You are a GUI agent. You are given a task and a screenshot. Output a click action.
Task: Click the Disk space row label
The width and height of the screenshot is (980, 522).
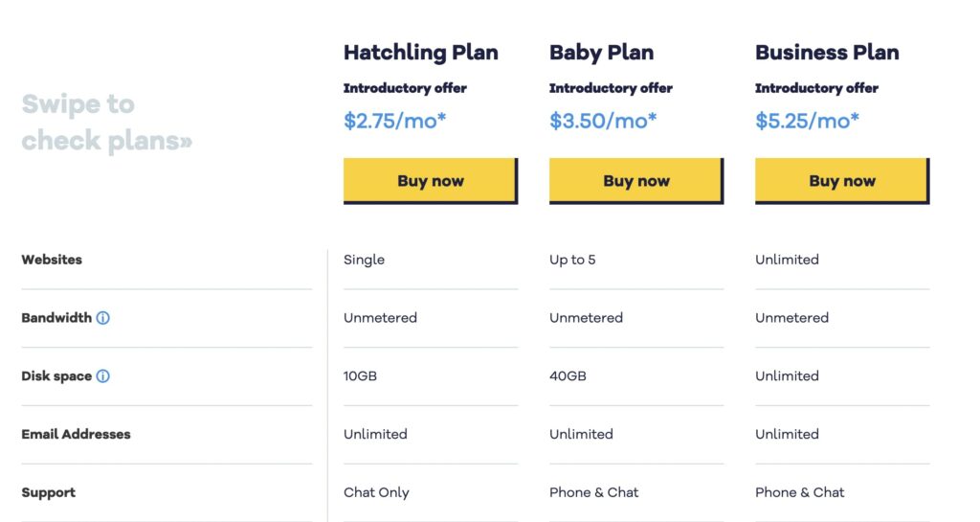pos(56,375)
